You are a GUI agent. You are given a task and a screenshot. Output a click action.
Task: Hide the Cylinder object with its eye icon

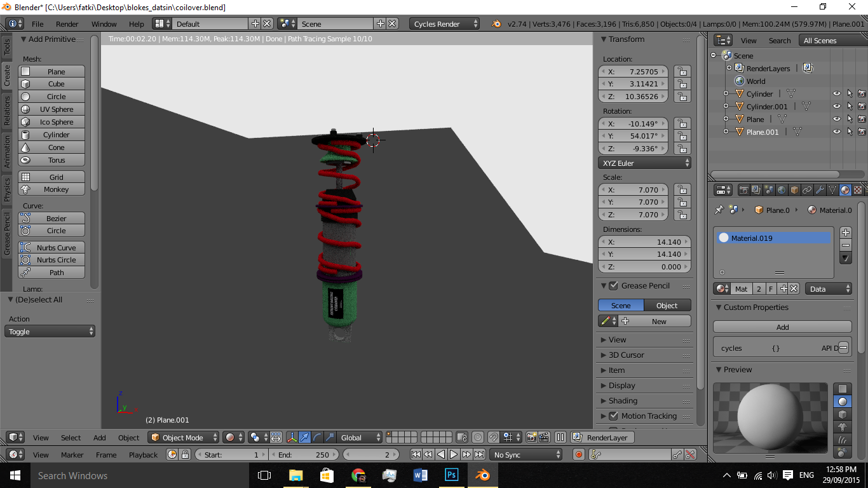[x=837, y=94]
